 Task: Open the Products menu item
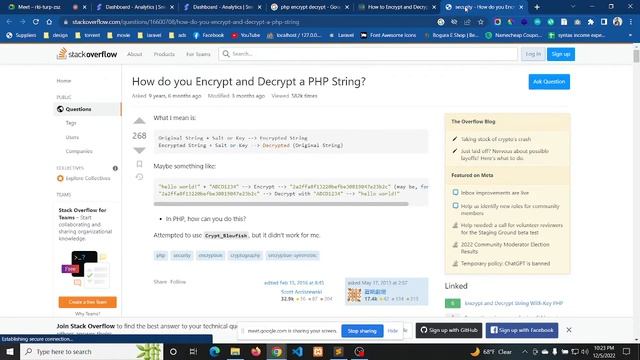point(164,54)
